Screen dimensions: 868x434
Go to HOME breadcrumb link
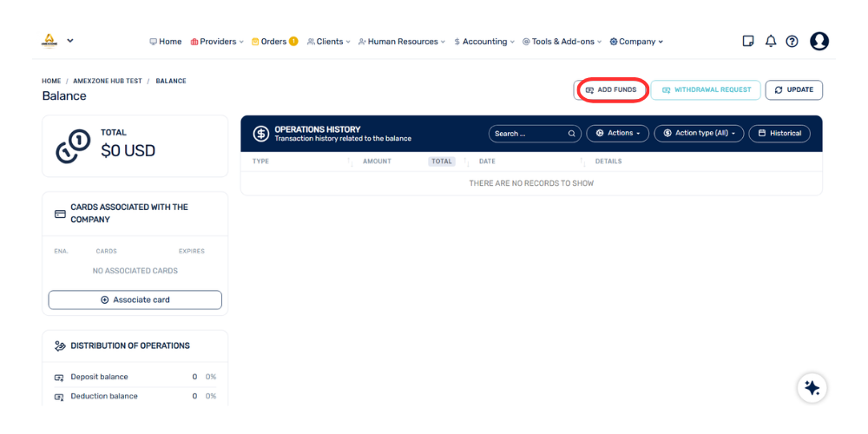coord(51,81)
